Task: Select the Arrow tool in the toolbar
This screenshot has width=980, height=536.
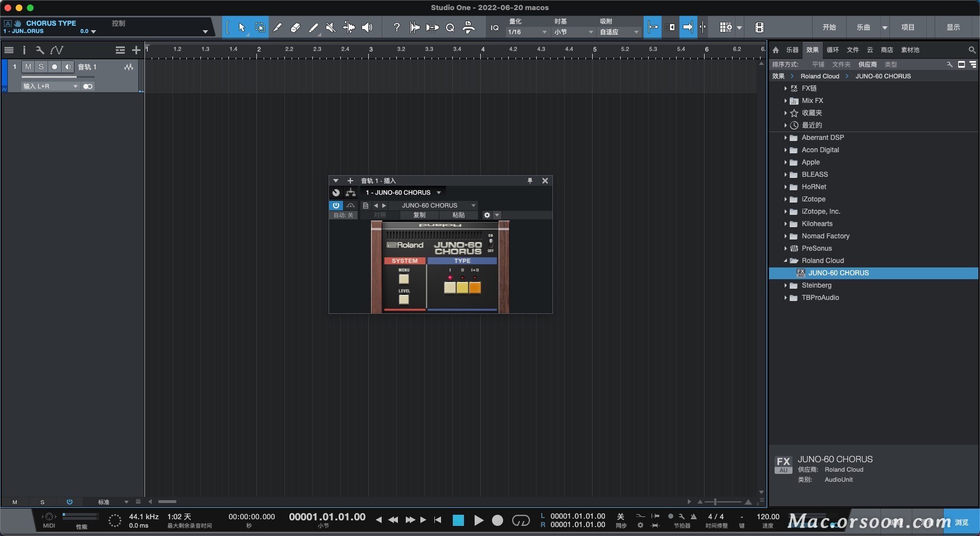Action: coord(242,27)
